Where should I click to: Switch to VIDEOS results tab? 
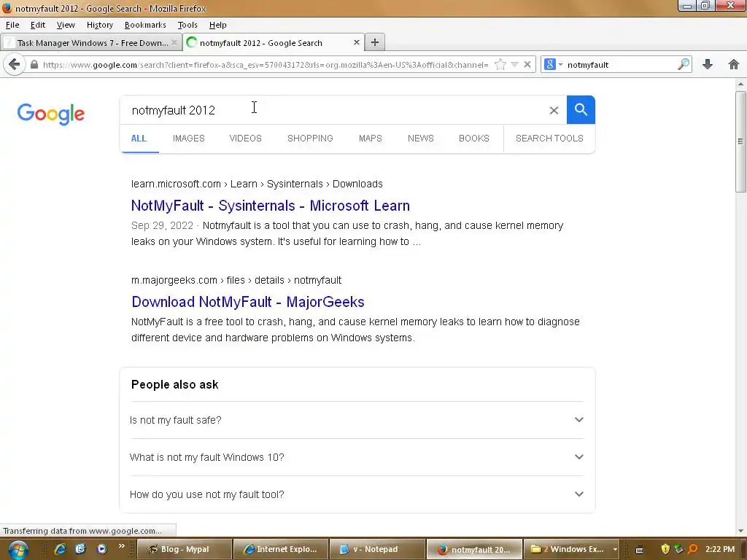(245, 138)
